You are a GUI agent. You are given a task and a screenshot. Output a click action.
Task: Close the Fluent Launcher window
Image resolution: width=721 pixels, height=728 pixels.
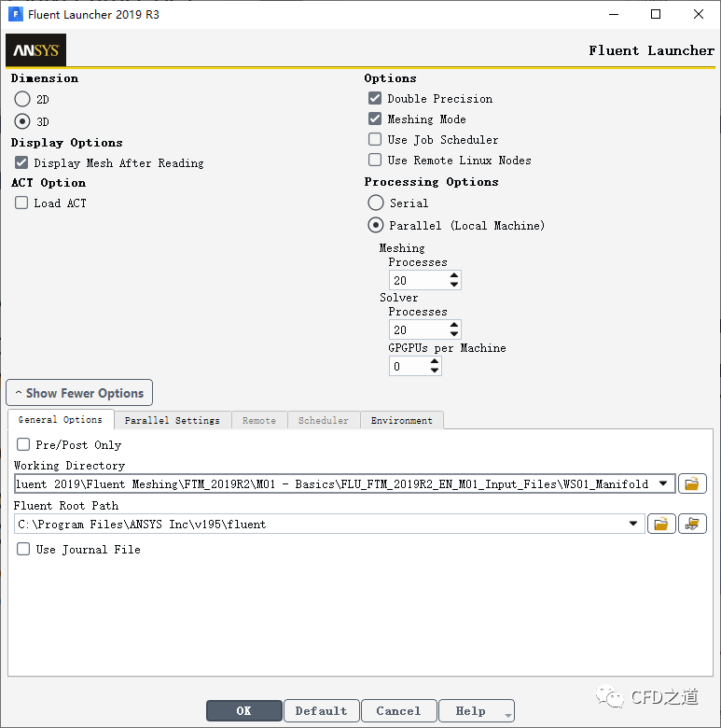click(699, 14)
